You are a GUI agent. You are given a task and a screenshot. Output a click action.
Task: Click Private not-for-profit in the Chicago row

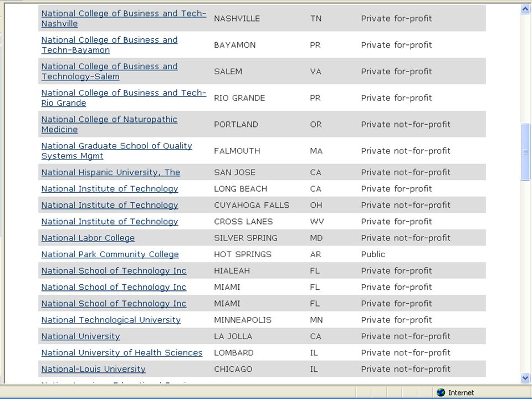[406, 369]
